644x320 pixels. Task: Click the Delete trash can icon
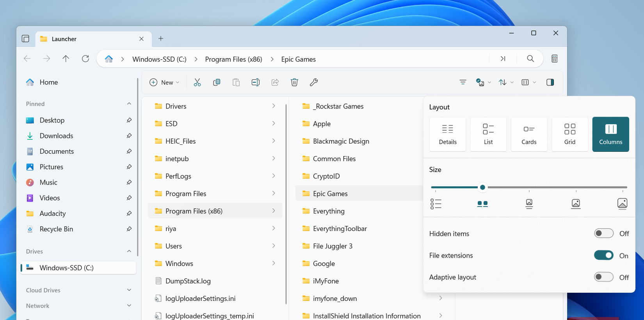pyautogui.click(x=294, y=82)
